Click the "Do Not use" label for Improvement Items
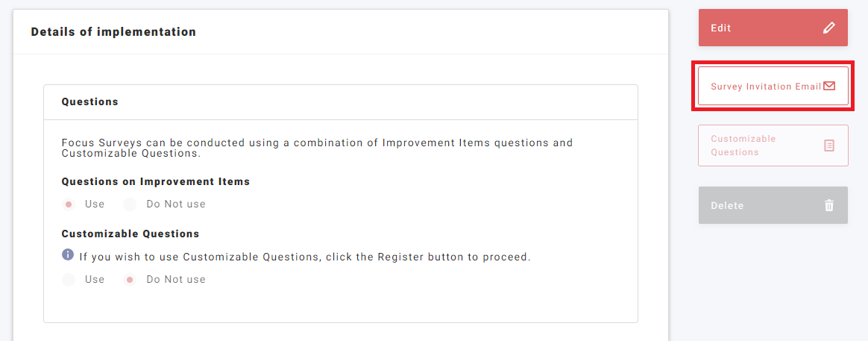868x341 pixels. pos(175,204)
